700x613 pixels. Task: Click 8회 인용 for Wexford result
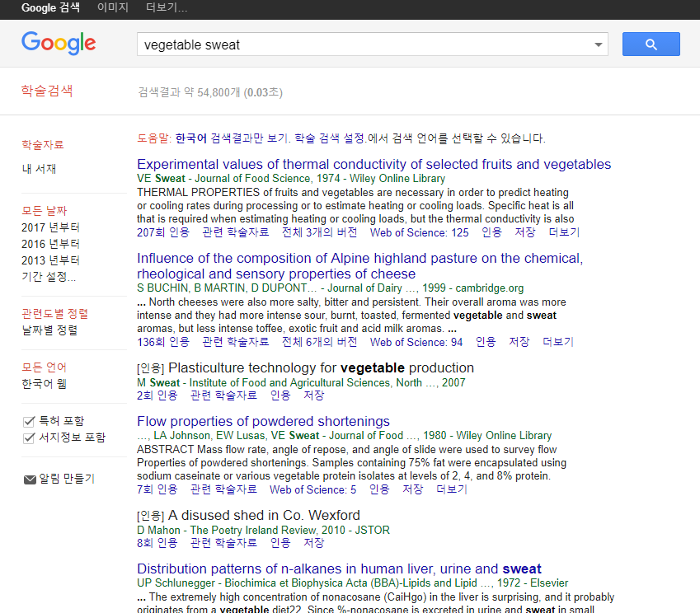(157, 543)
